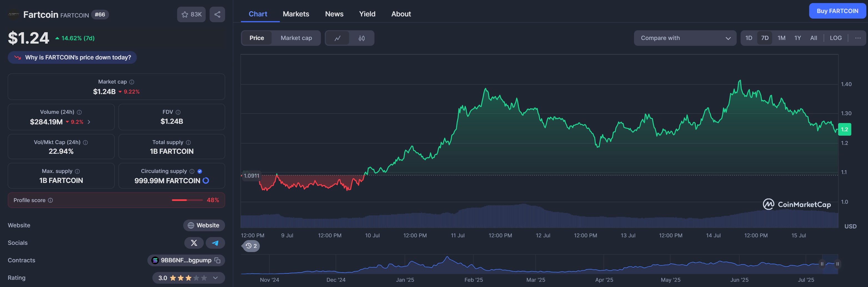Viewport: 868px width, 287px height.
Task: Click the $1.24B market cap value
Action: (x=104, y=92)
